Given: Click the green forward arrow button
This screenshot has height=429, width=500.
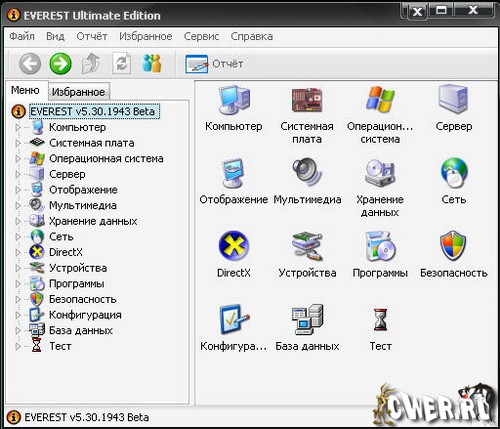Looking at the screenshot, I should click(x=60, y=63).
